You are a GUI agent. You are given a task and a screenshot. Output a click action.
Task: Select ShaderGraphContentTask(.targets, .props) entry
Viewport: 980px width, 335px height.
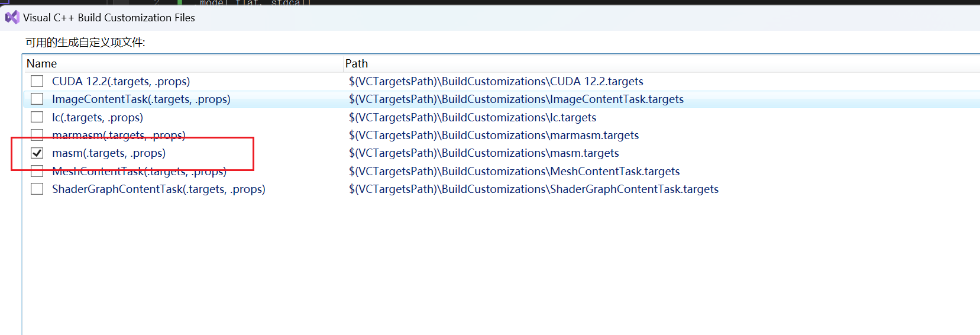pos(159,189)
